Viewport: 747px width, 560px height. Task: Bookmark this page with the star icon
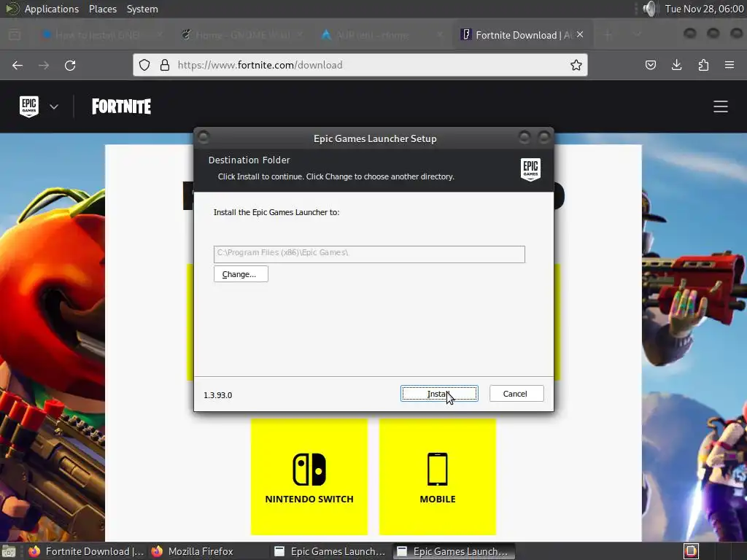[x=576, y=65]
